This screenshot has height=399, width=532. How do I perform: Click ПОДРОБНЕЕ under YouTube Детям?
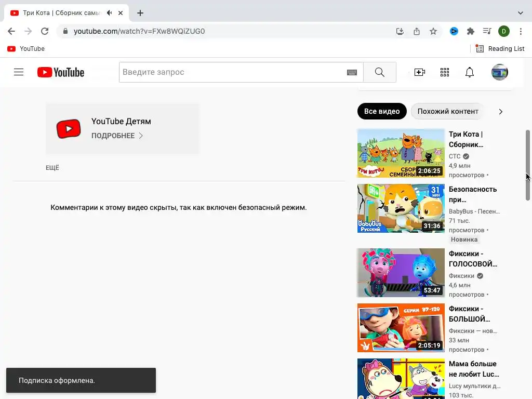pyautogui.click(x=117, y=136)
